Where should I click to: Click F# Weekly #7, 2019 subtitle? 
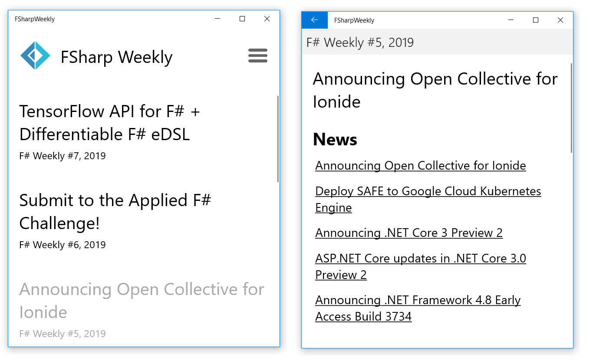pos(63,156)
